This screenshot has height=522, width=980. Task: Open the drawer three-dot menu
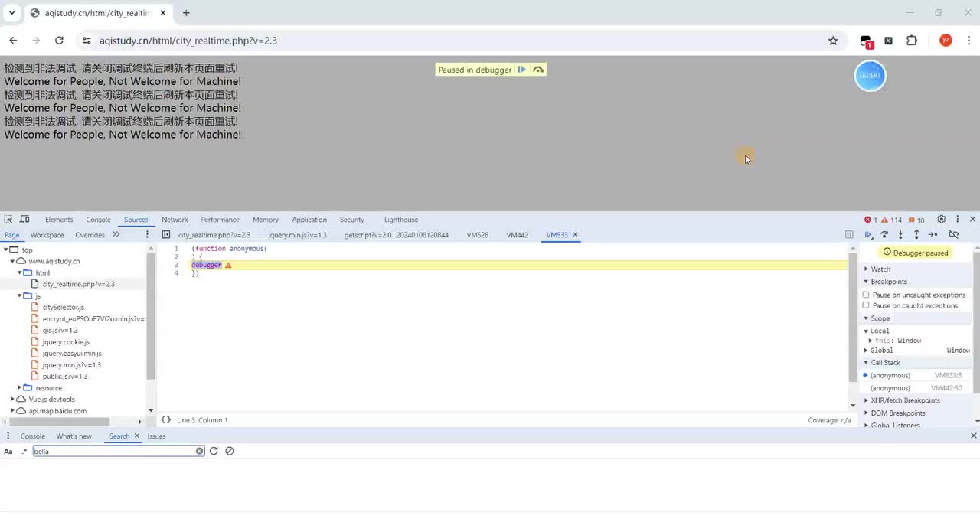[8, 436]
